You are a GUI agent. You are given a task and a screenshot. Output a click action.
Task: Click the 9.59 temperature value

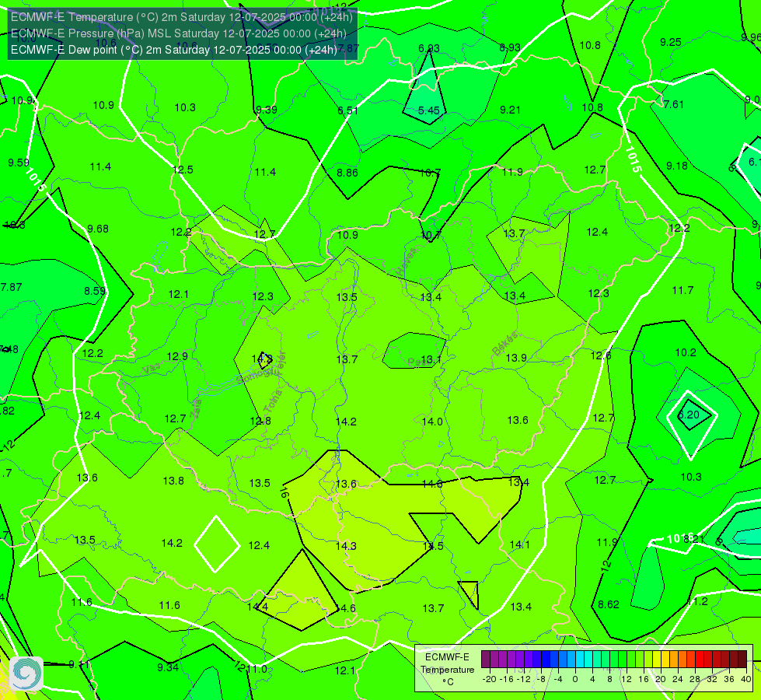(19, 163)
